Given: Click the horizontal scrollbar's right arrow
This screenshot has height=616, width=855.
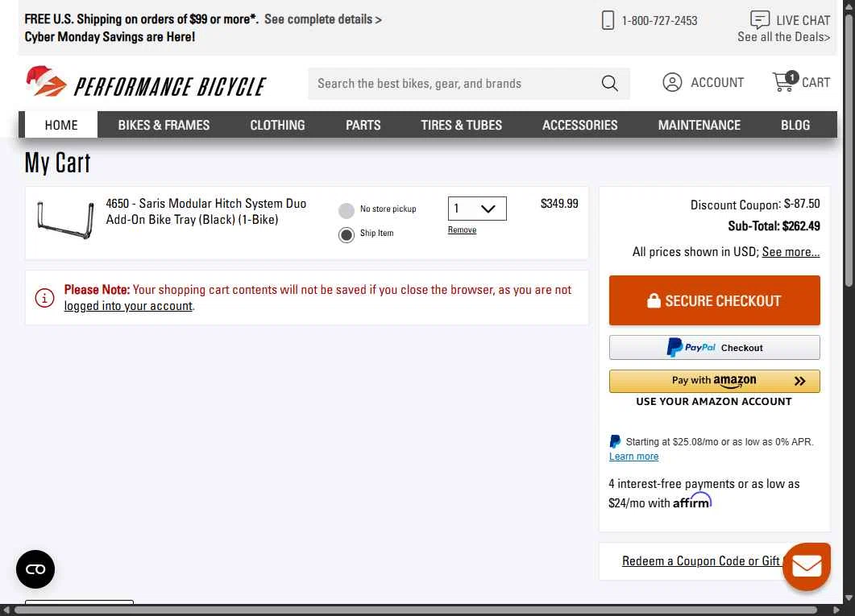Looking at the screenshot, I should 837,610.
